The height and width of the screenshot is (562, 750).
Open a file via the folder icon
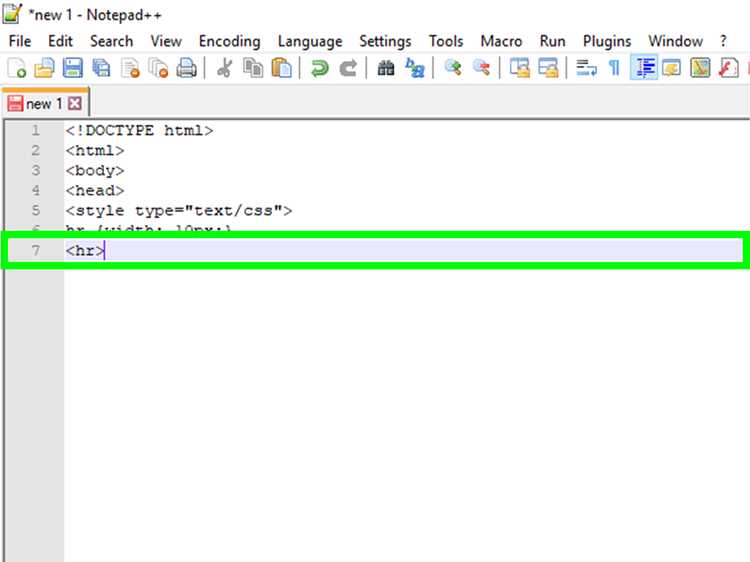pyautogui.click(x=44, y=68)
